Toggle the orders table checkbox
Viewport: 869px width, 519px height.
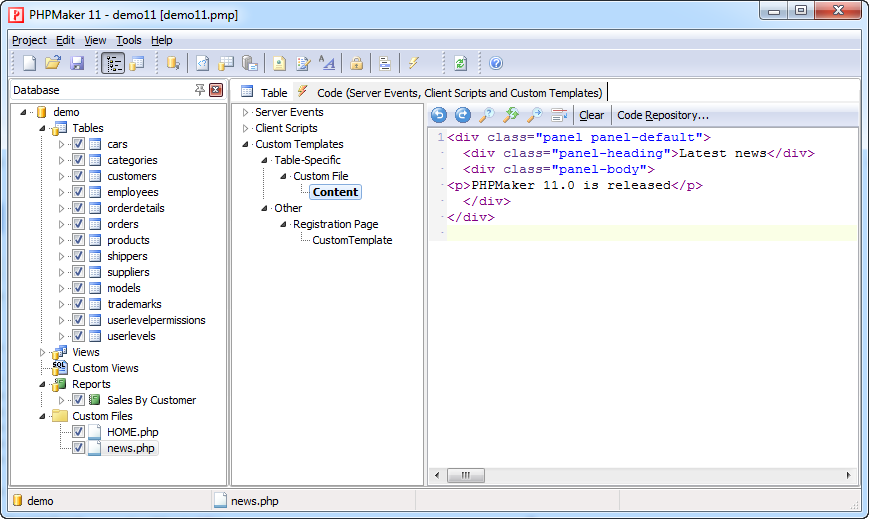[x=78, y=224]
